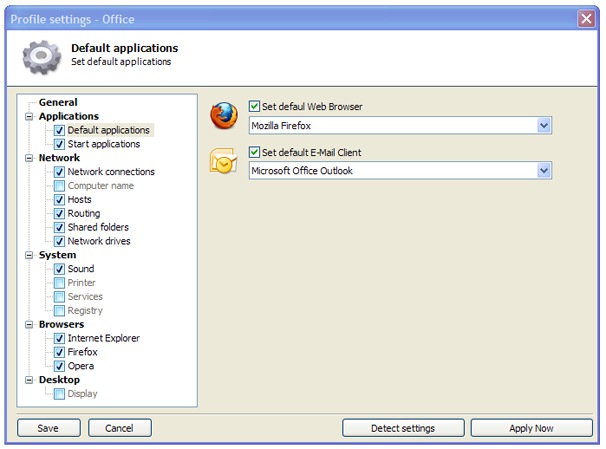Click the Detect settings button
This screenshot has height=449, width=606.
(x=402, y=428)
